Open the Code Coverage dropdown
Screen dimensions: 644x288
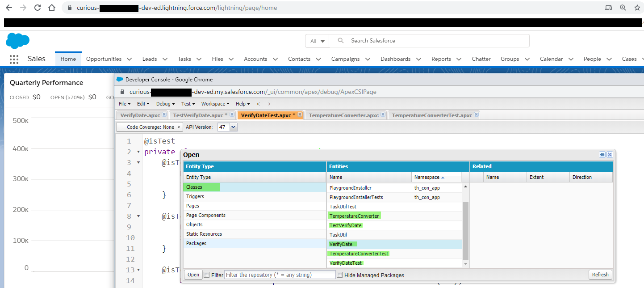coord(150,127)
